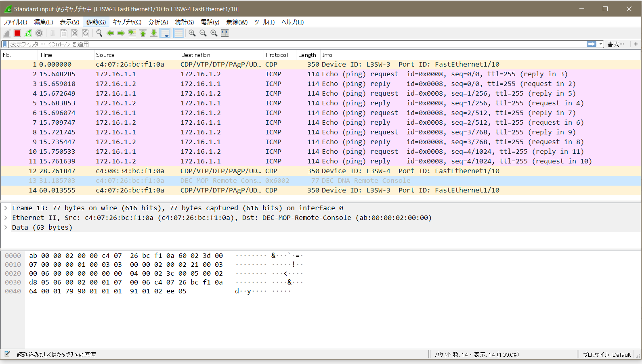This screenshot has width=642, height=364.
Task: Sort by the Length column header
Action: point(308,55)
